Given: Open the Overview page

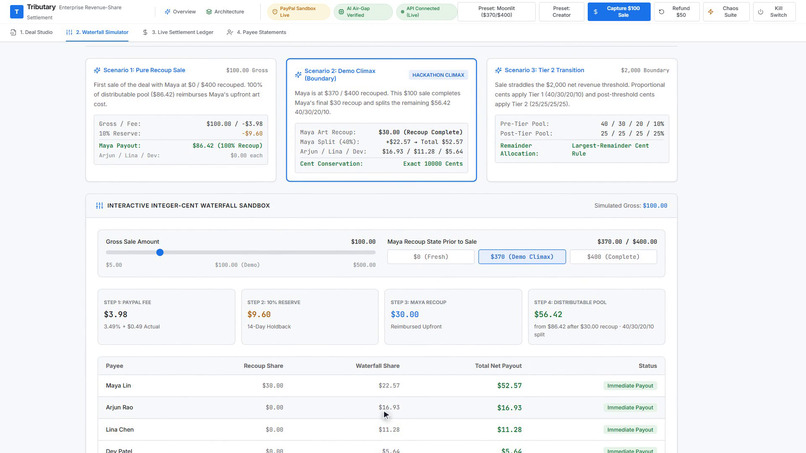Looking at the screenshot, I should [x=180, y=11].
